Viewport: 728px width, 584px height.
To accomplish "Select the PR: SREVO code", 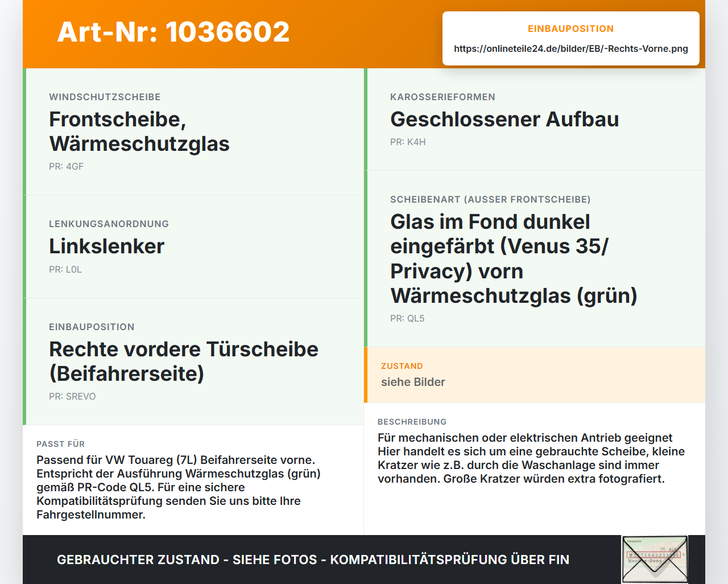I will 72,396.
